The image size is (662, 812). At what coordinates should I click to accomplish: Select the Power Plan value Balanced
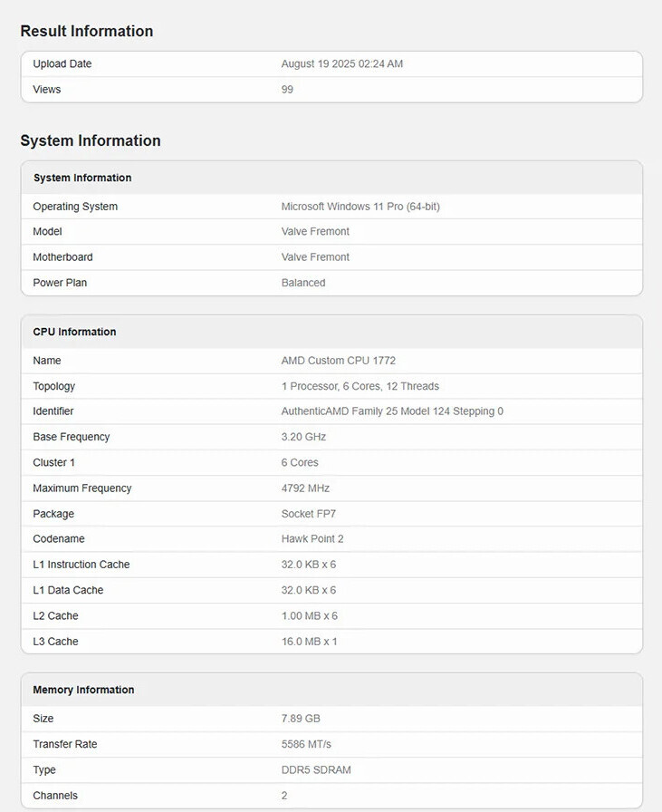(x=303, y=283)
